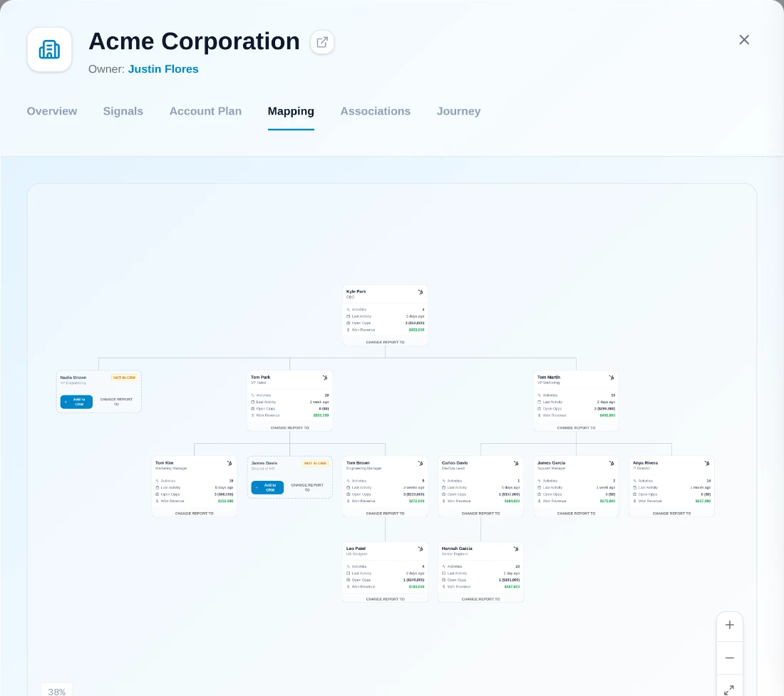784x696 pixels.
Task: Select Tom Martin VP Marketing name
Action: point(549,378)
